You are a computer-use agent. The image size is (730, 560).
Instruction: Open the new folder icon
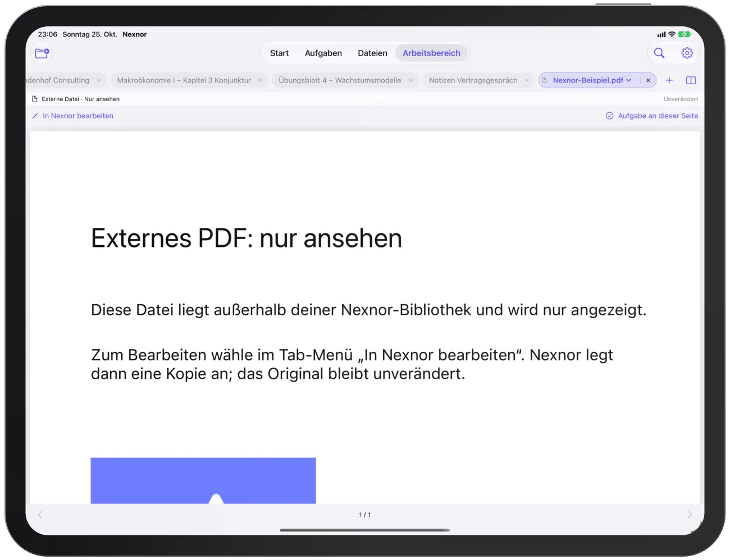click(x=42, y=53)
